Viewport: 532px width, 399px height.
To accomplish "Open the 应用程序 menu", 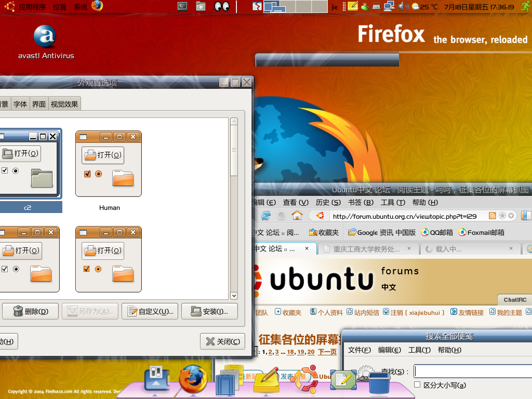I will coord(32,7).
